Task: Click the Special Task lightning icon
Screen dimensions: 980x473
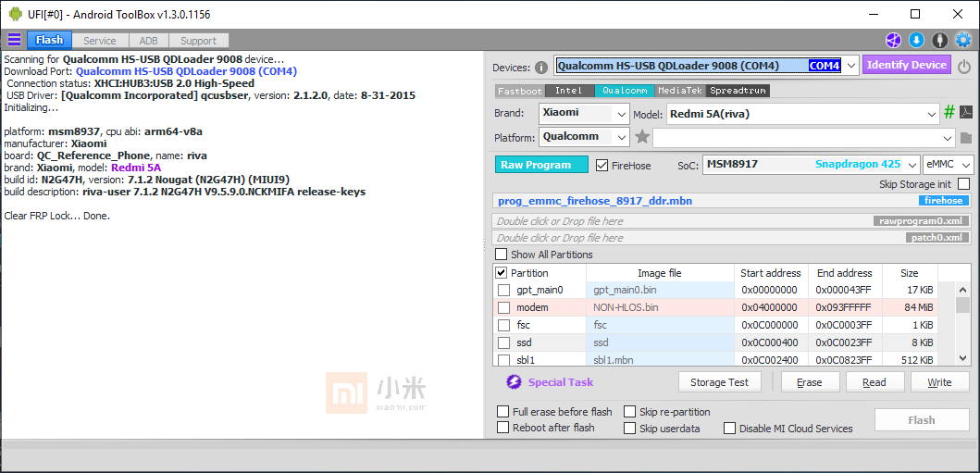Action: point(514,382)
